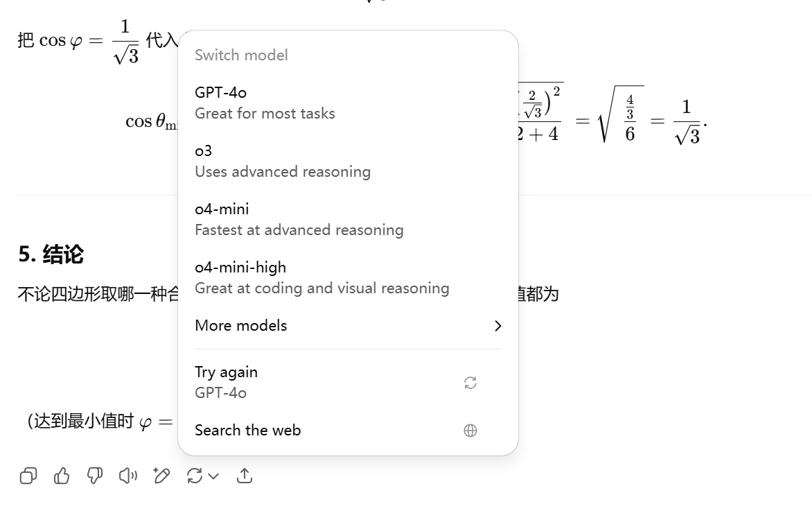Expand the More models submenu chevron
The width and height of the screenshot is (812, 520).
coord(497,326)
